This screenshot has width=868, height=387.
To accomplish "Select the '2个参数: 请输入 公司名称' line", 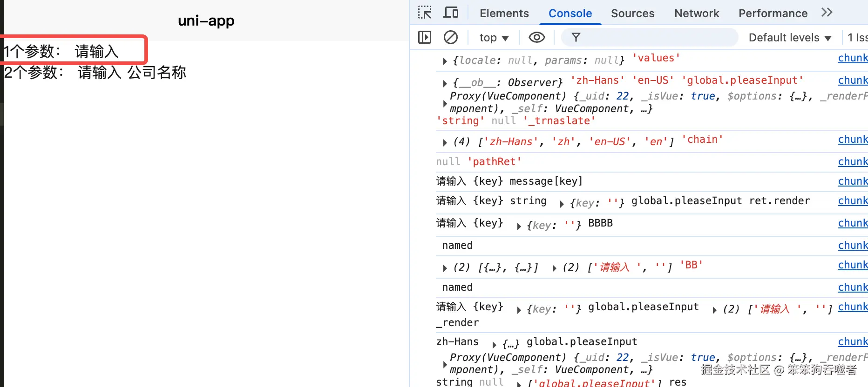I will point(95,73).
